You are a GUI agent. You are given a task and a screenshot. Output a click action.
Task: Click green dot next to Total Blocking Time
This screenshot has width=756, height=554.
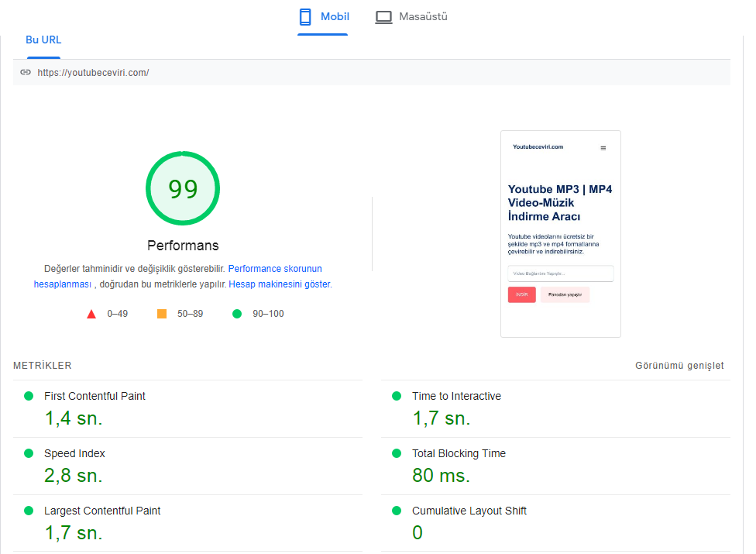click(397, 453)
